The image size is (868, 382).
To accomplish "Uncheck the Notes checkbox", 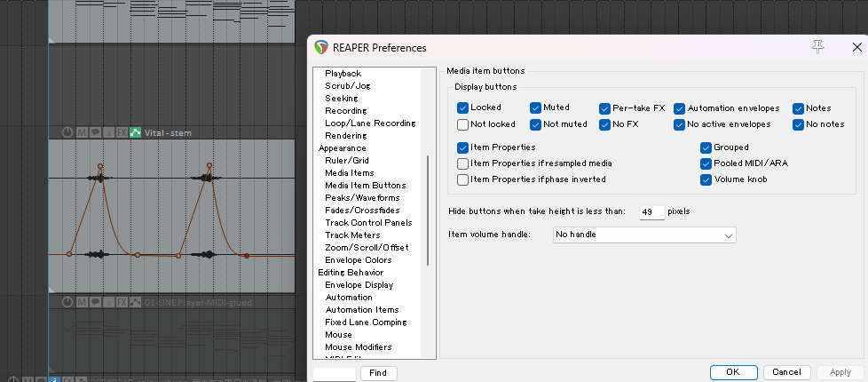I will (798, 108).
